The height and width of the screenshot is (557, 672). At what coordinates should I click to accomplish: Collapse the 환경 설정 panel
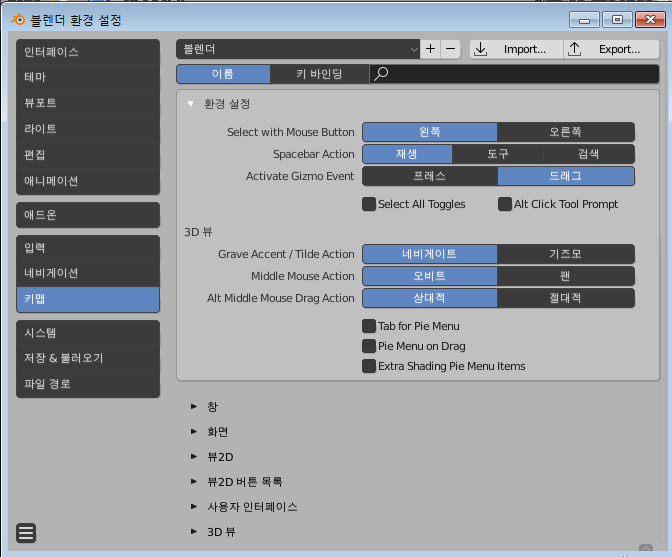[x=190, y=104]
